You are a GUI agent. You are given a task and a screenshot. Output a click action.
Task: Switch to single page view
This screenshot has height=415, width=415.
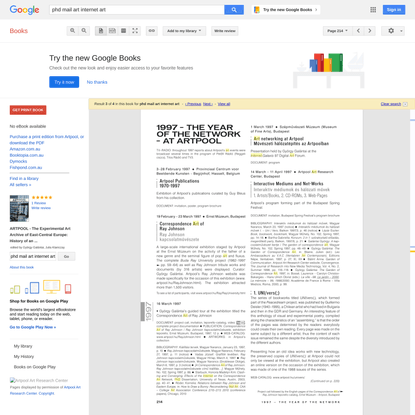101,31
